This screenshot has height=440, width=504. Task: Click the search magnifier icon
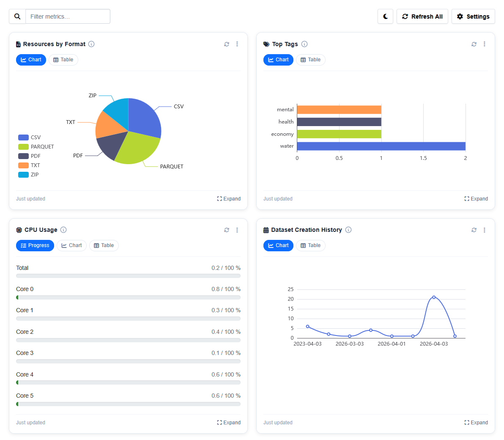click(17, 16)
